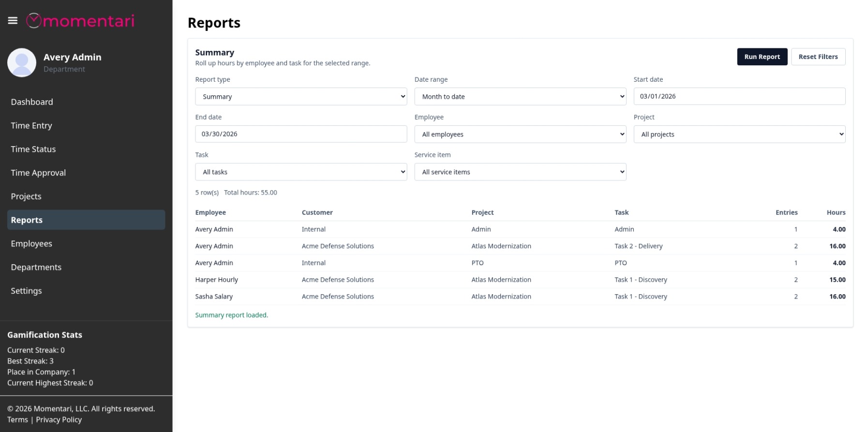Click the momentari clock logo

(x=33, y=20)
